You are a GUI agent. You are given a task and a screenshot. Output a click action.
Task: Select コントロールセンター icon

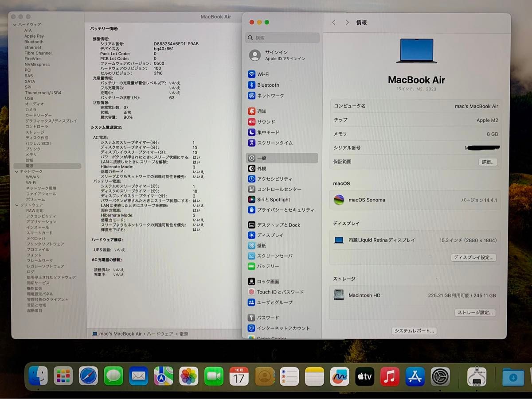[251, 189]
